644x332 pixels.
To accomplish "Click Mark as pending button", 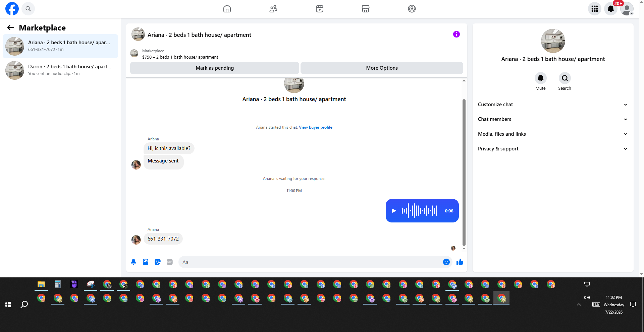I will tap(215, 68).
